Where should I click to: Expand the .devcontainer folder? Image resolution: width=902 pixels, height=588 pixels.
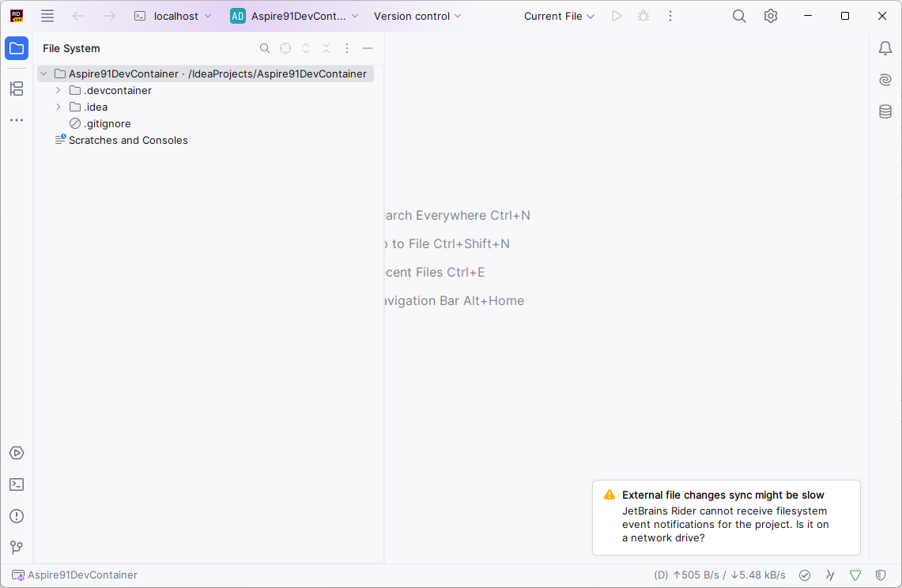coord(57,90)
